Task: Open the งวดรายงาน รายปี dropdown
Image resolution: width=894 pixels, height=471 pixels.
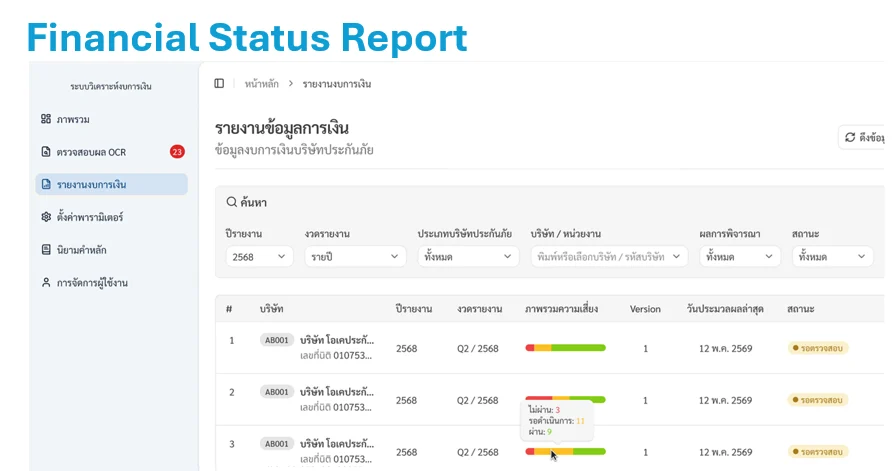Action: pos(355,257)
